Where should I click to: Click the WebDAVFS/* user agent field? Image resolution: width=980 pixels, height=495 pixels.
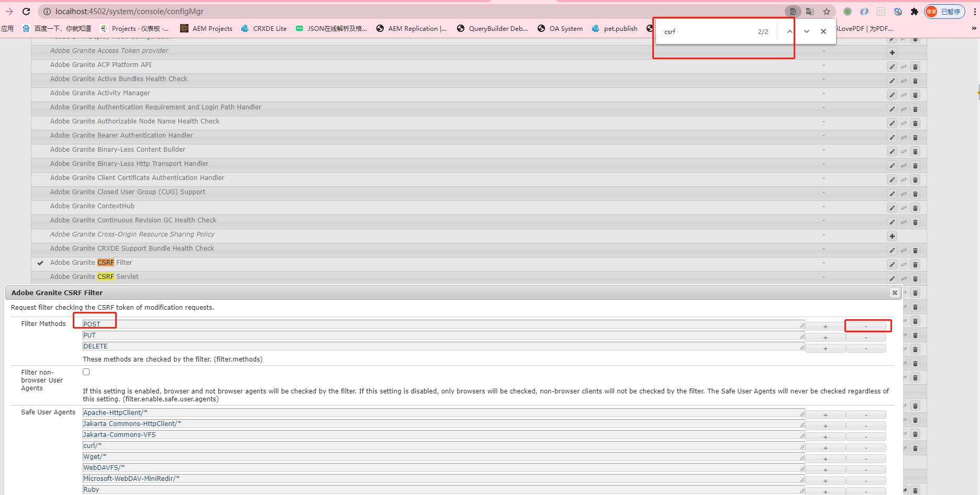coord(443,467)
